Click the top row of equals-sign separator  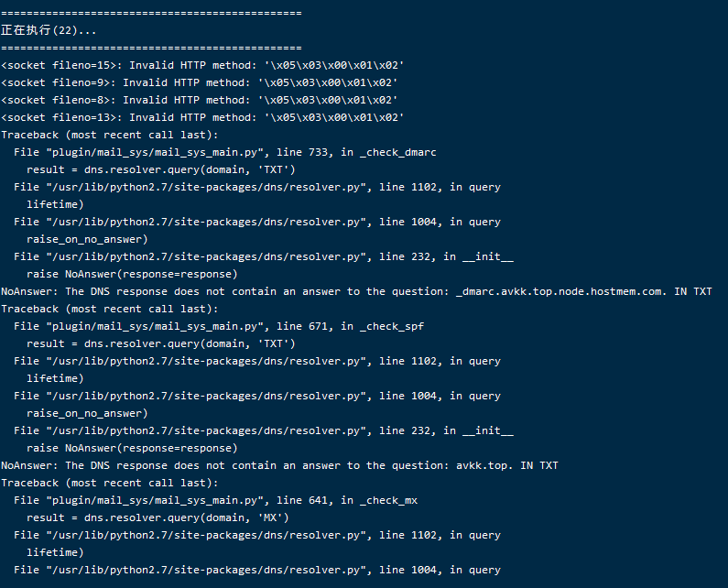point(151,13)
